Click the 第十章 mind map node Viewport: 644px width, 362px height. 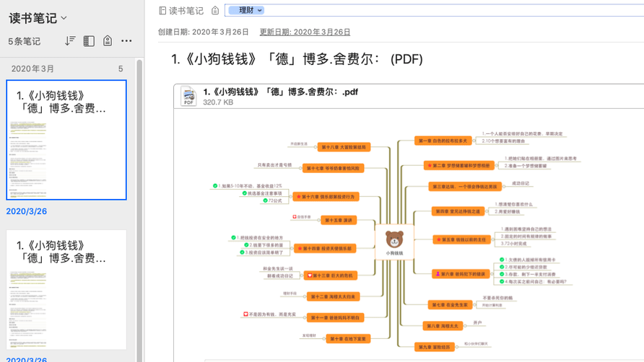click(x=348, y=339)
